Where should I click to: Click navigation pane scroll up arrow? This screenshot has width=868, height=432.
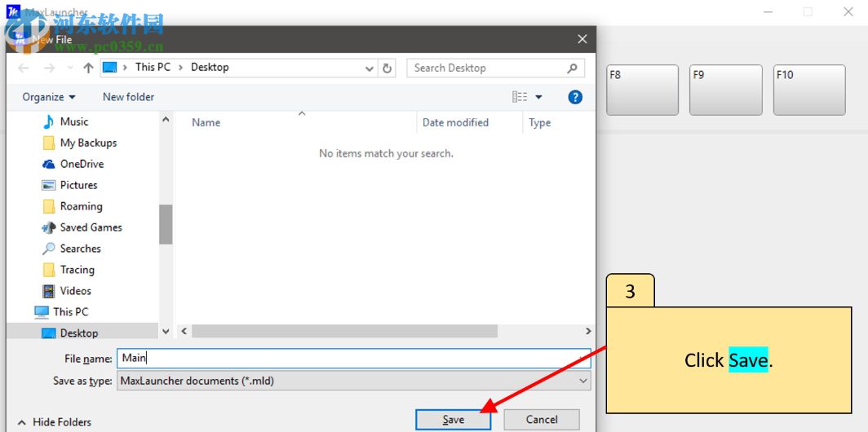166,119
